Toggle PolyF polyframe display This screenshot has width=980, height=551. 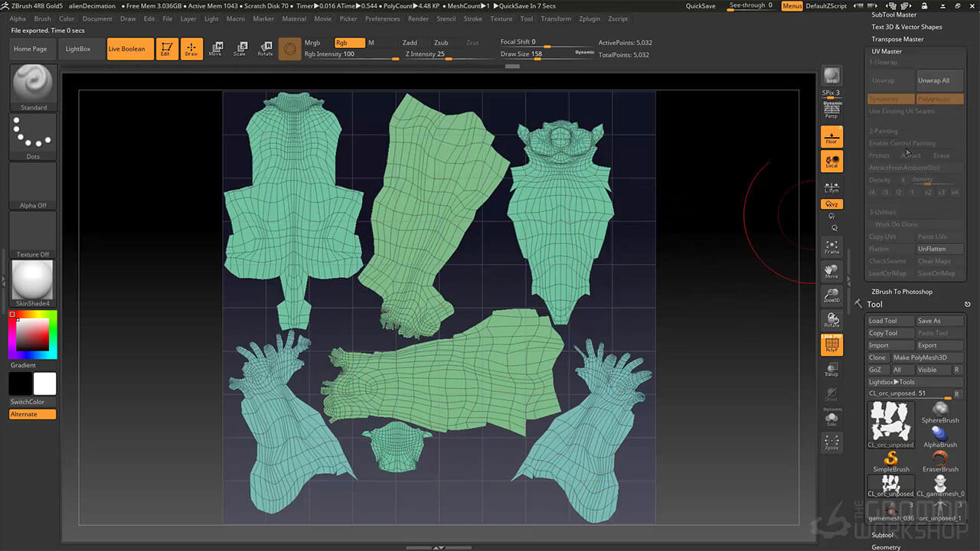[831, 345]
